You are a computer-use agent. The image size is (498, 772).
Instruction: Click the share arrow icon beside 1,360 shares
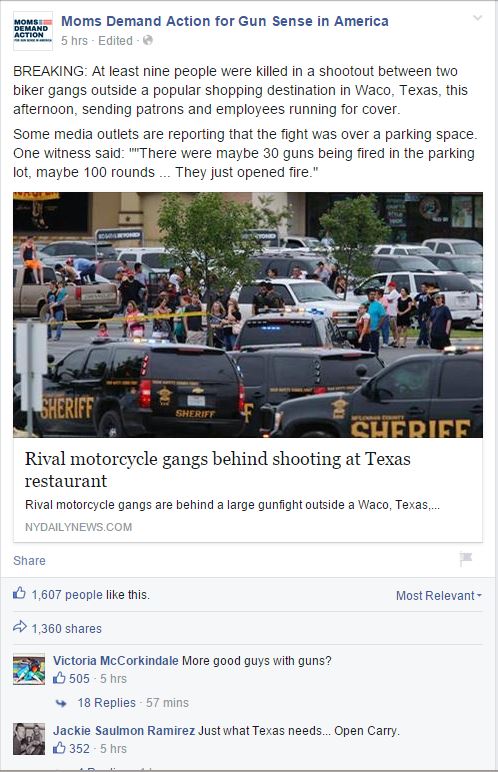(x=20, y=627)
